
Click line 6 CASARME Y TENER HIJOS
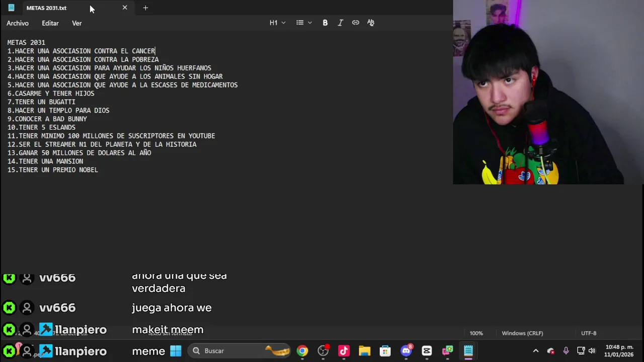click(x=51, y=94)
